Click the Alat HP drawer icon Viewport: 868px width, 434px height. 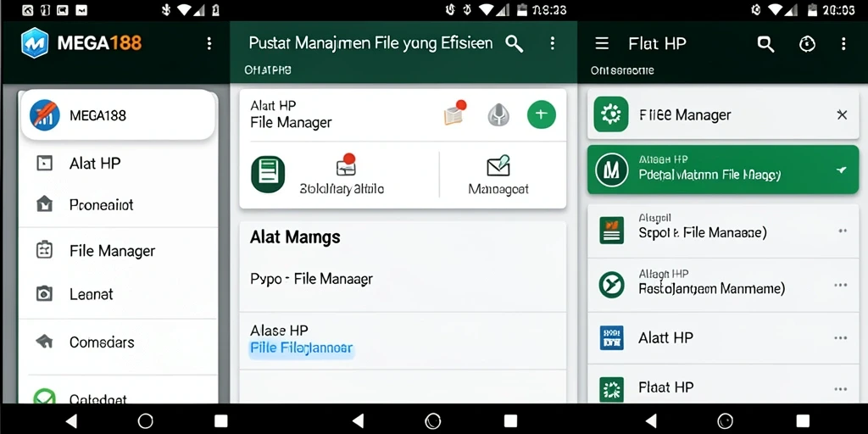[44, 164]
